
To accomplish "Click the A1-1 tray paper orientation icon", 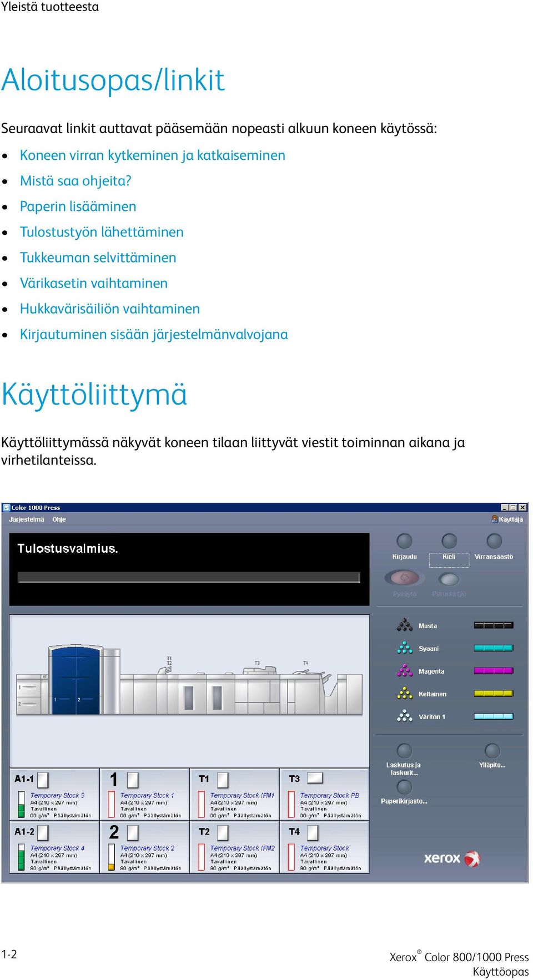I will click(43, 780).
